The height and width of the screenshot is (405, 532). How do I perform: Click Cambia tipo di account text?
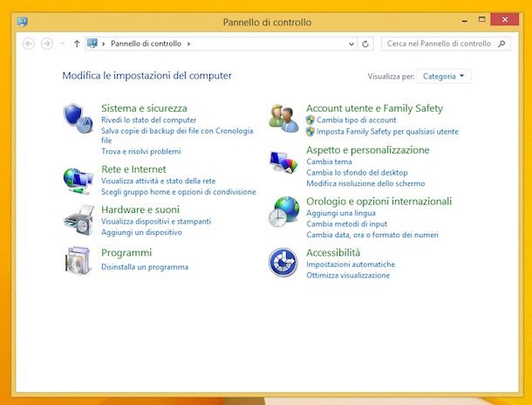356,120
